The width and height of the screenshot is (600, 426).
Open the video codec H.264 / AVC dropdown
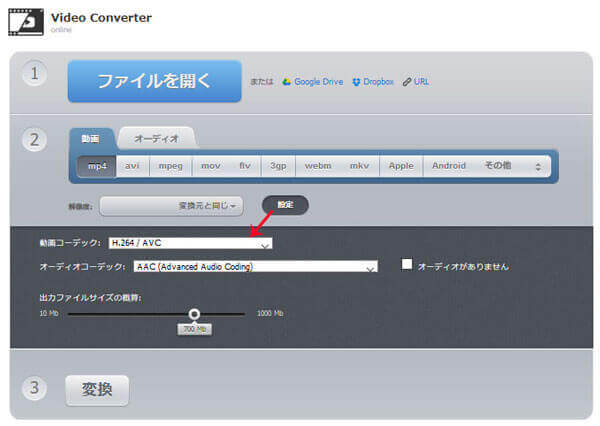[x=191, y=243]
